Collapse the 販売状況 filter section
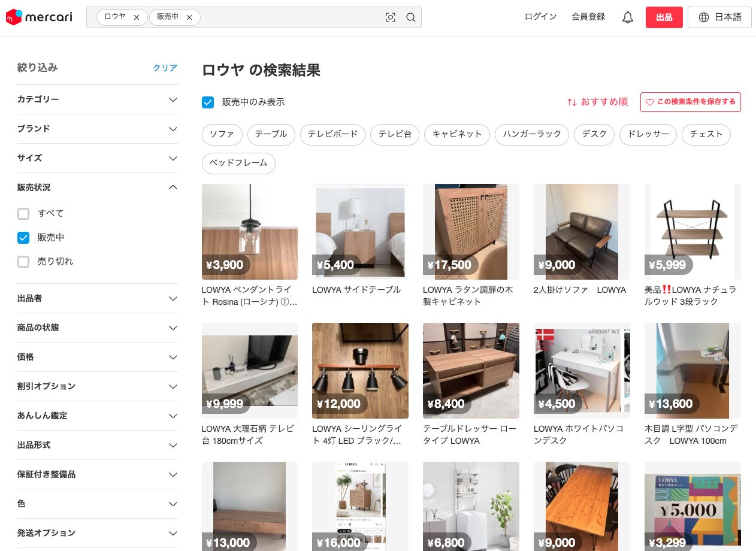 tap(173, 187)
